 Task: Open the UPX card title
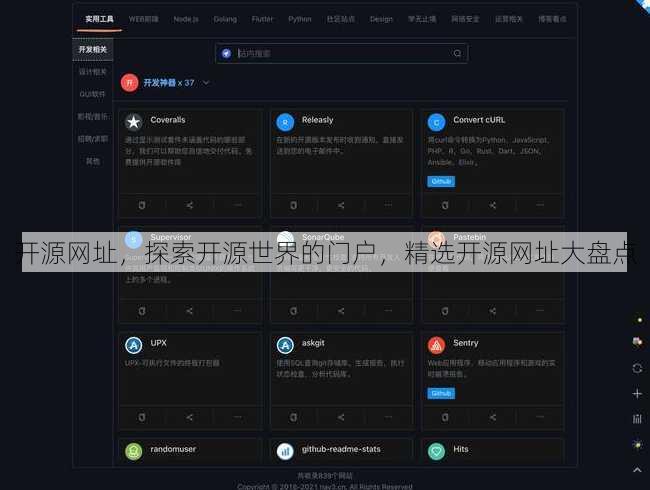click(158, 343)
